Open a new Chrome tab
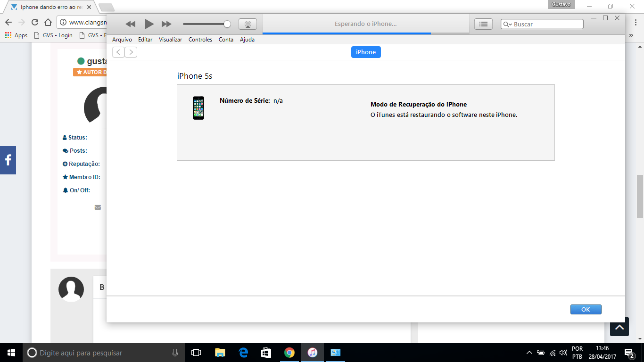The height and width of the screenshot is (362, 644). (x=107, y=7)
